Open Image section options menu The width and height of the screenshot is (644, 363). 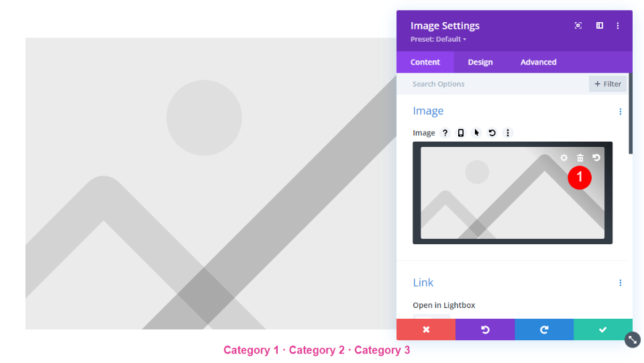[620, 111]
